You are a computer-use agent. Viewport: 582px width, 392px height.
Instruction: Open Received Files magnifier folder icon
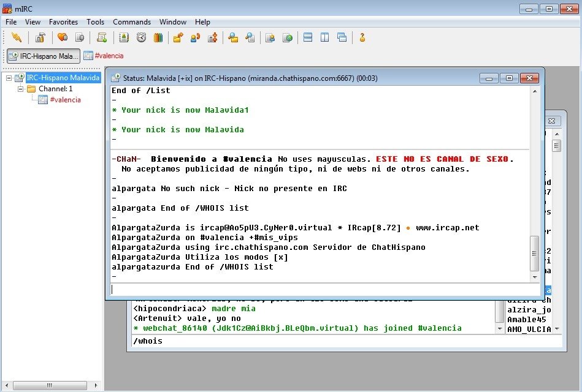232,37
